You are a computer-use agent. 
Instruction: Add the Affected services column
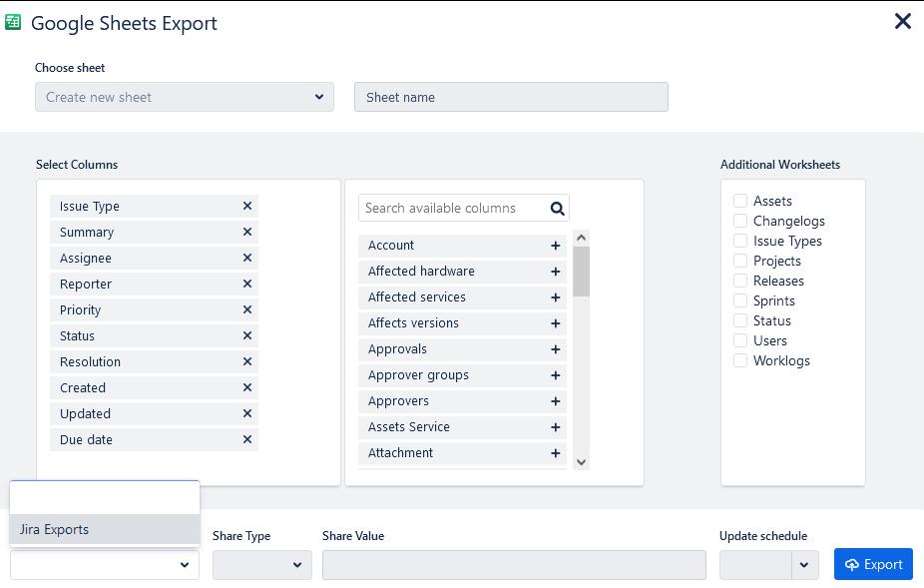point(556,297)
